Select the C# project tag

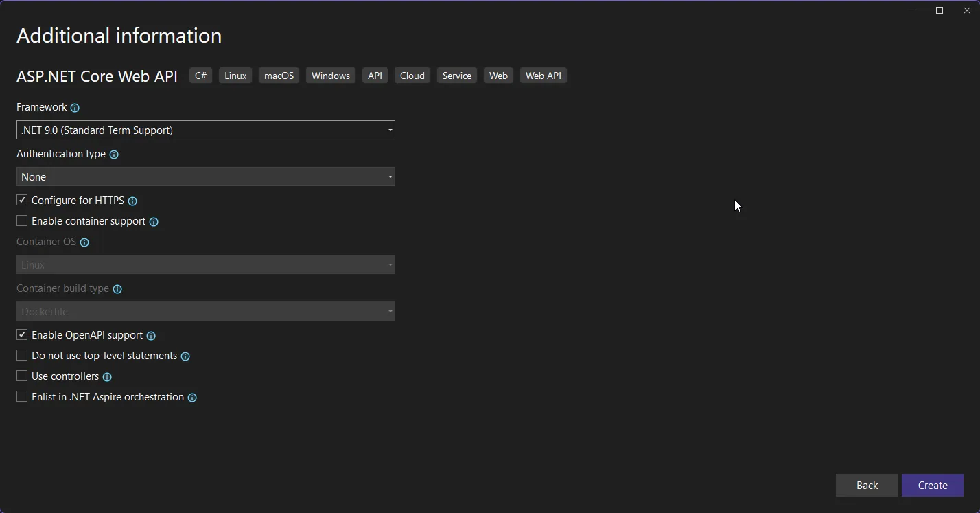(x=200, y=76)
